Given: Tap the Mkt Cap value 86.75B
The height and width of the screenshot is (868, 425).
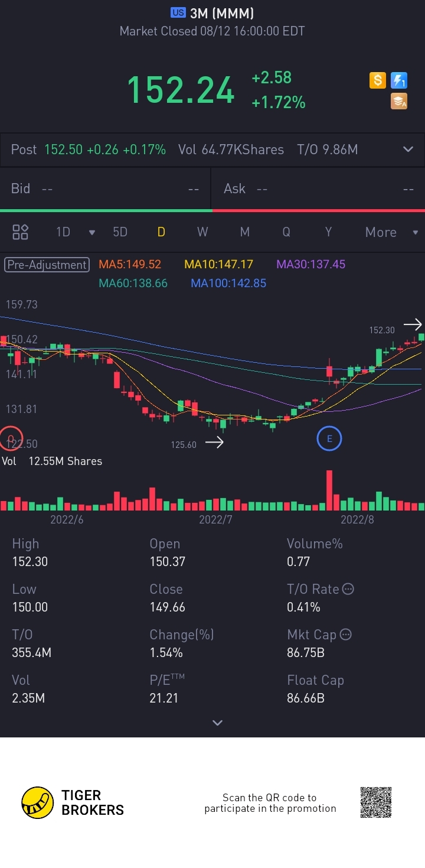Looking at the screenshot, I should pyautogui.click(x=306, y=652).
